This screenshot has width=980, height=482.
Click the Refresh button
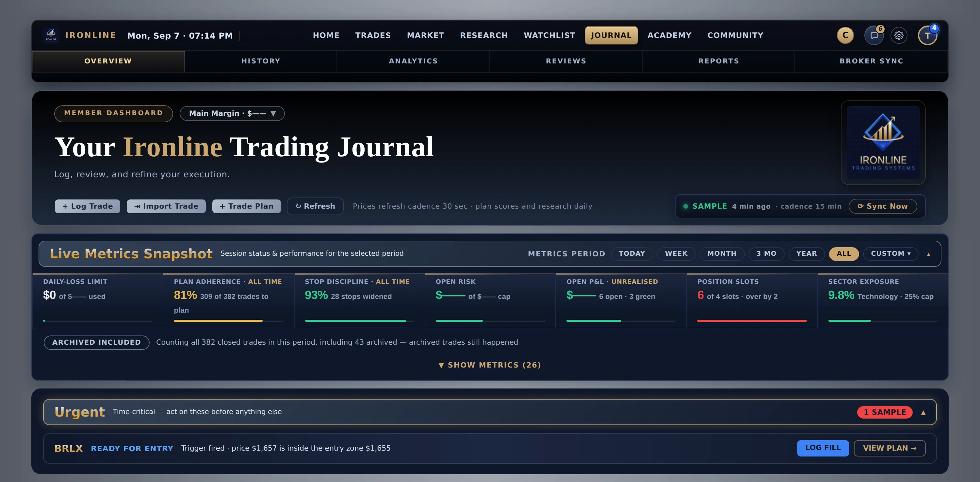(315, 206)
